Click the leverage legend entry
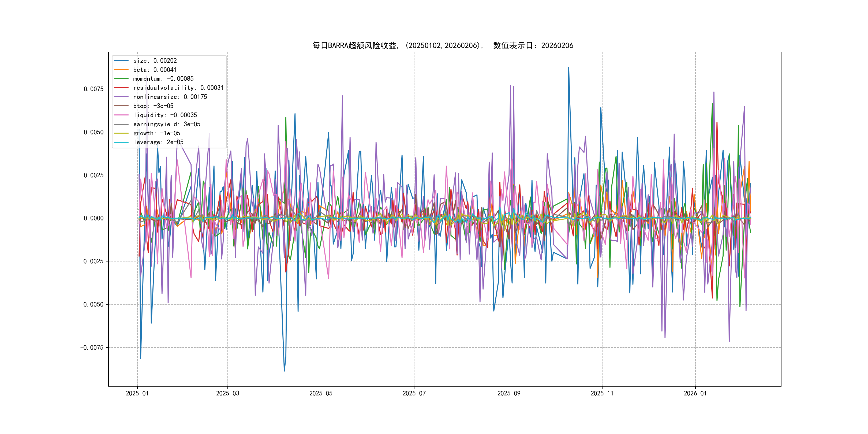 tap(158, 142)
